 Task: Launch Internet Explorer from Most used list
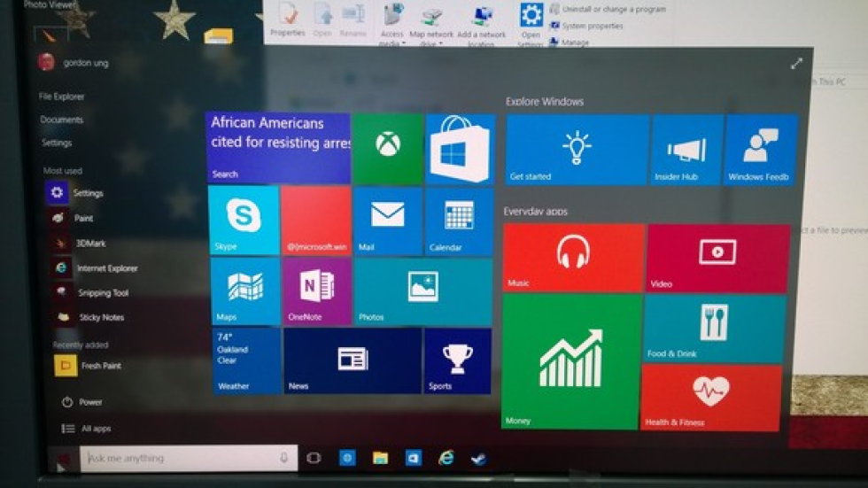[94, 268]
